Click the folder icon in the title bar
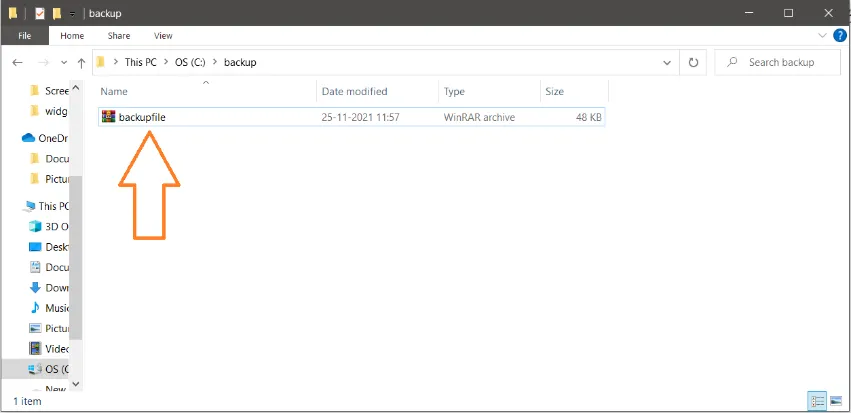The height and width of the screenshot is (413, 851). [x=13, y=14]
